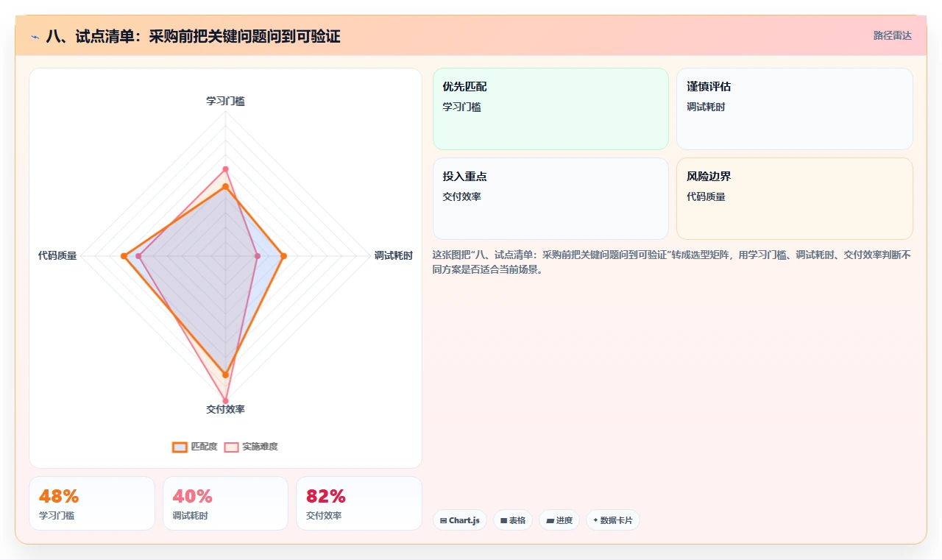Select the Chart.js tag chip
The width and height of the screenshot is (942, 560).
coord(459,520)
